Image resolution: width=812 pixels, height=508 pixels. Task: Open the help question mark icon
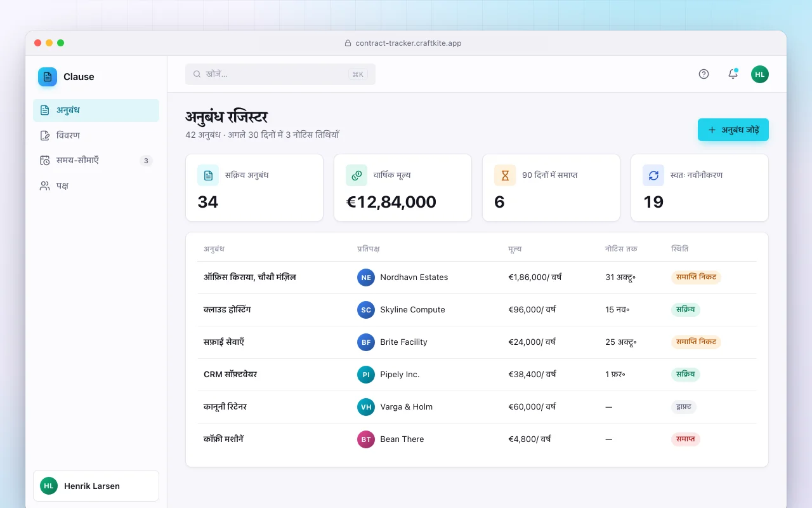(x=704, y=74)
